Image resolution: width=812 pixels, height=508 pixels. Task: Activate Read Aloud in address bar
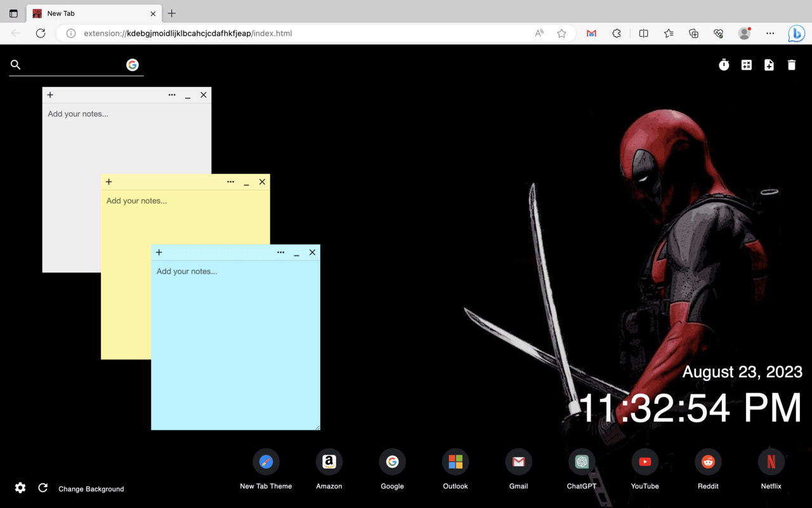tap(539, 33)
